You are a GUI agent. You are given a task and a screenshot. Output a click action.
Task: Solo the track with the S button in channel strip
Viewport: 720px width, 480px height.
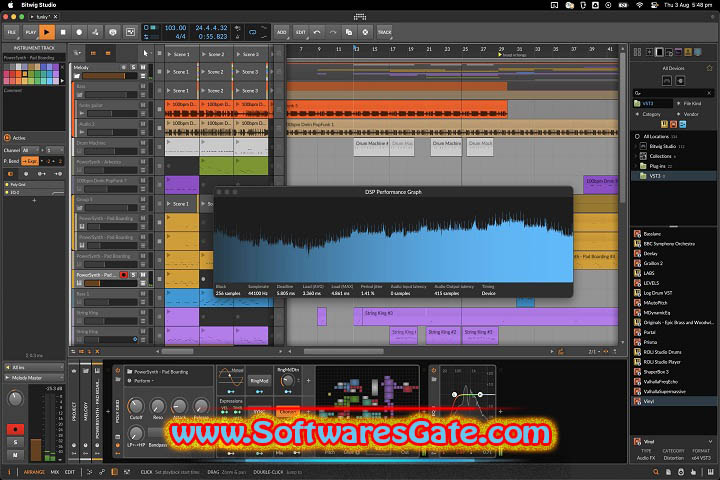[15, 442]
